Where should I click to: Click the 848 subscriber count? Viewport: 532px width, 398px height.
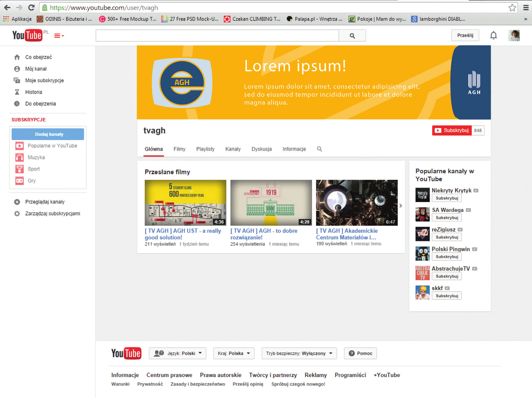478,130
